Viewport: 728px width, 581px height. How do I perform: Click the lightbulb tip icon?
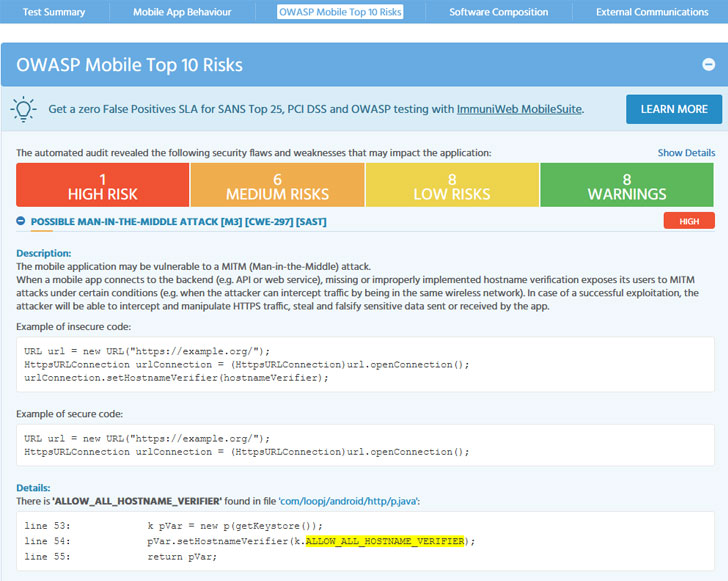24,109
